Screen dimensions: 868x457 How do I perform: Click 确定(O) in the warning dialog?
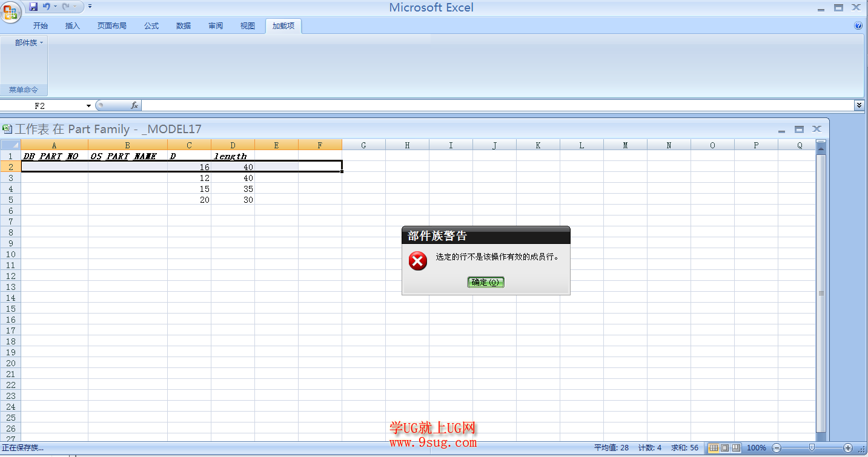click(x=486, y=282)
